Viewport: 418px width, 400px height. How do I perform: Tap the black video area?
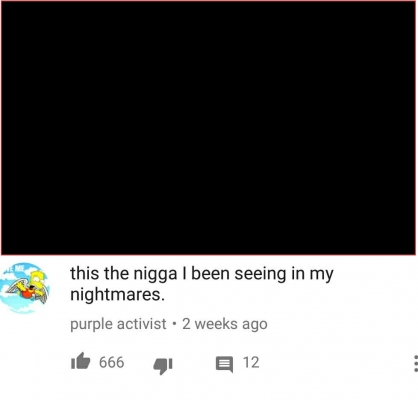pyautogui.click(x=208, y=128)
